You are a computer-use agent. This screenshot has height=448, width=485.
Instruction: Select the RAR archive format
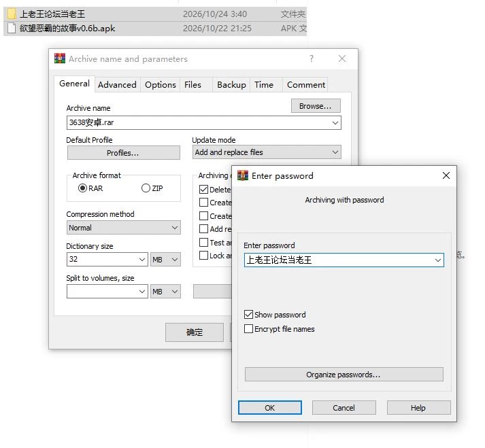pyautogui.click(x=82, y=188)
